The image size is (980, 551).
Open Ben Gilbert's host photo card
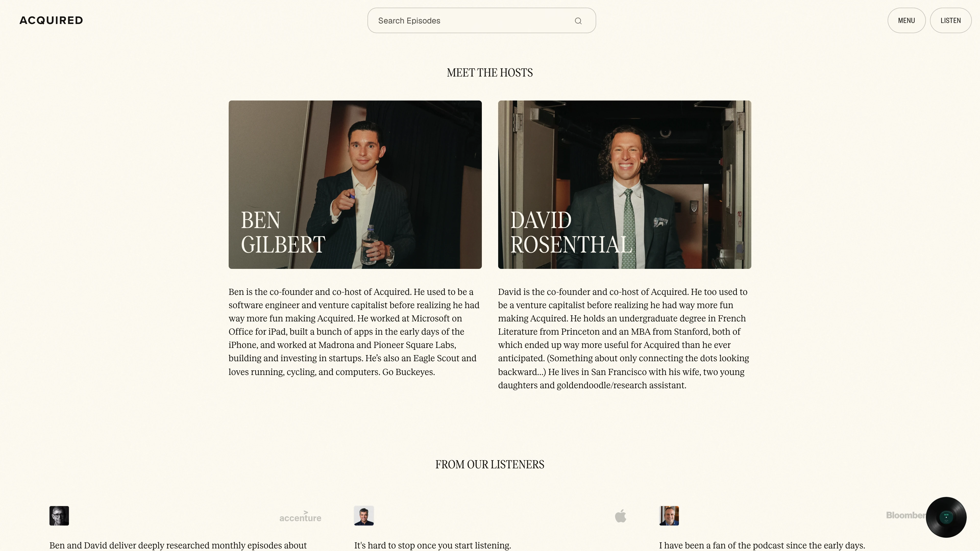[355, 184]
